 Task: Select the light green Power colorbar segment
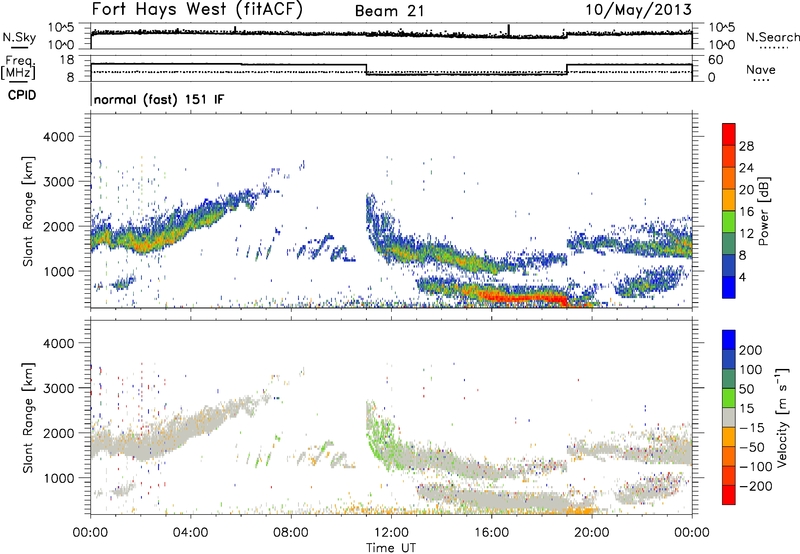pyautogui.click(x=729, y=222)
